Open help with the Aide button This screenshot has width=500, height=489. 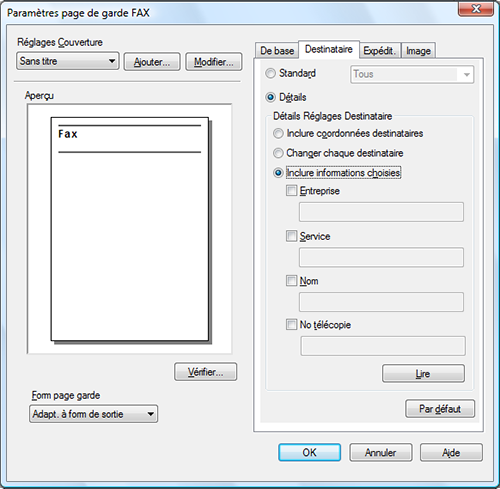pyautogui.click(x=451, y=452)
